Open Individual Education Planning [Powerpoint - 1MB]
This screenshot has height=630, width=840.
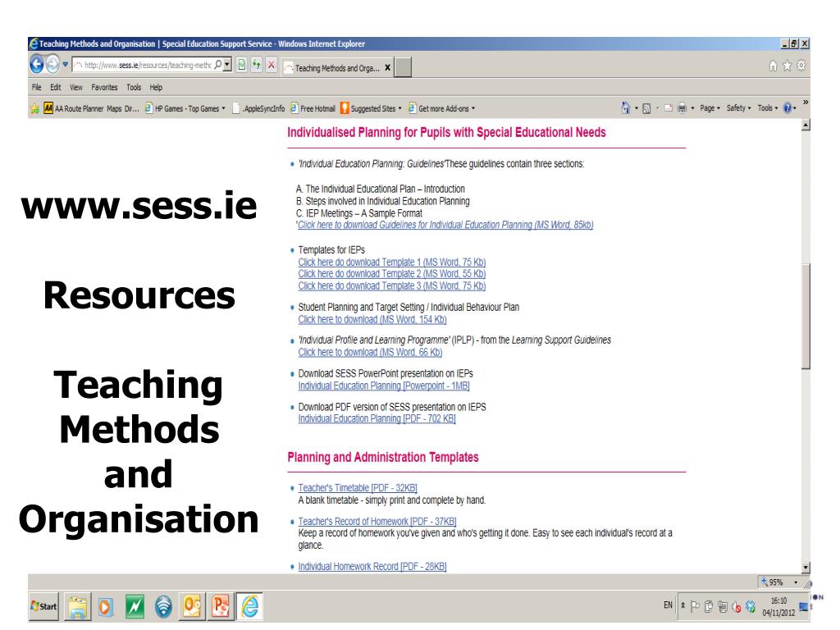click(x=384, y=386)
